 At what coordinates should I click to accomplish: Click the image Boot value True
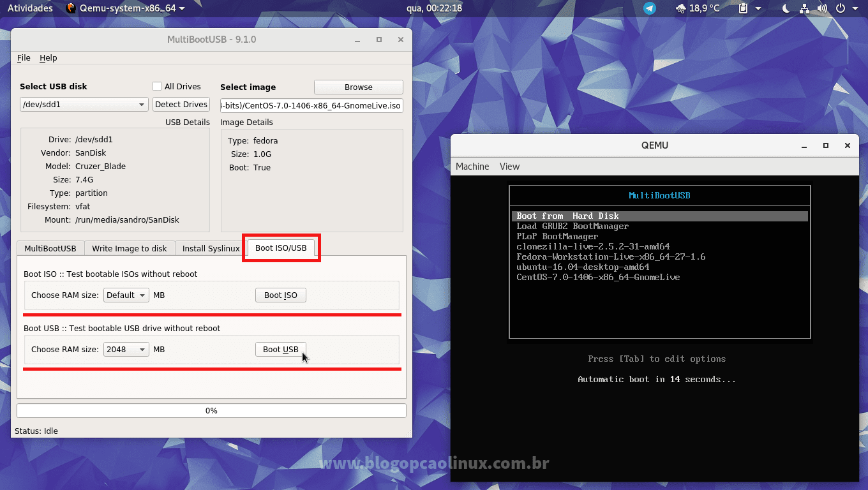(262, 167)
